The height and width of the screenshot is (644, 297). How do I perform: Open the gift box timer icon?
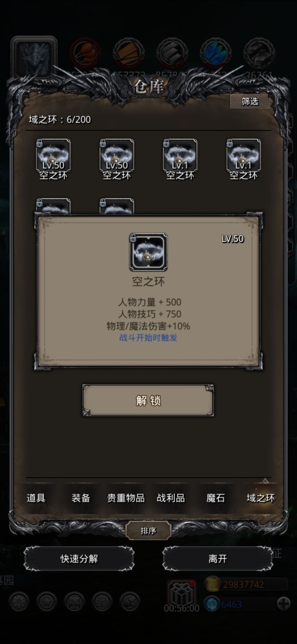(x=181, y=593)
